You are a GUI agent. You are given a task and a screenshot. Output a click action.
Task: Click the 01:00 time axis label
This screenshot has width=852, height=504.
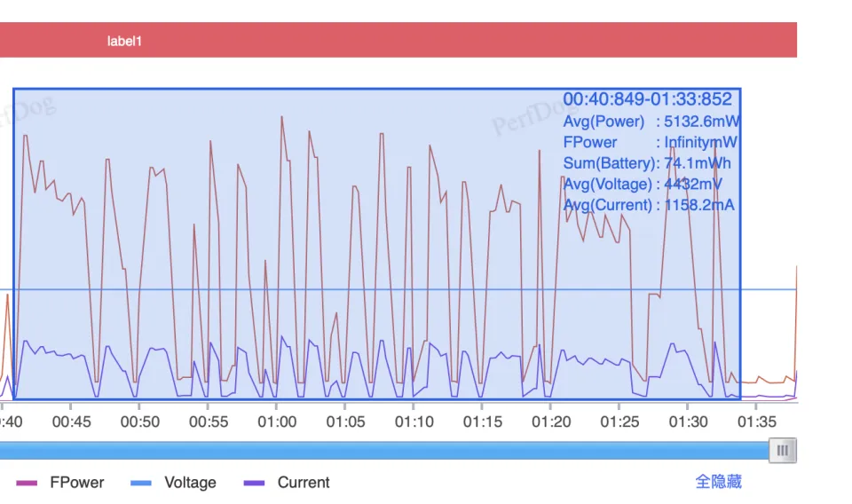tap(277, 422)
